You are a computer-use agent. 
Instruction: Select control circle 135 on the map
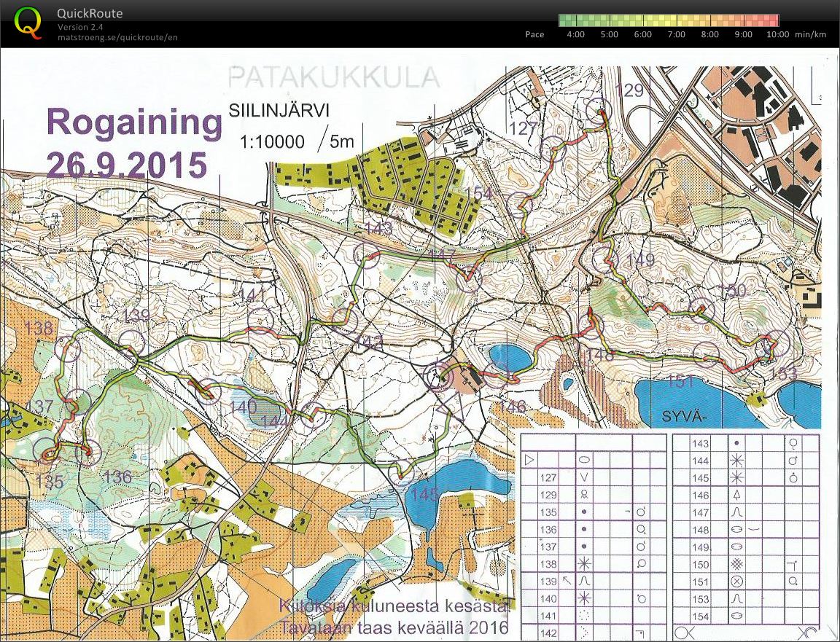(45, 453)
